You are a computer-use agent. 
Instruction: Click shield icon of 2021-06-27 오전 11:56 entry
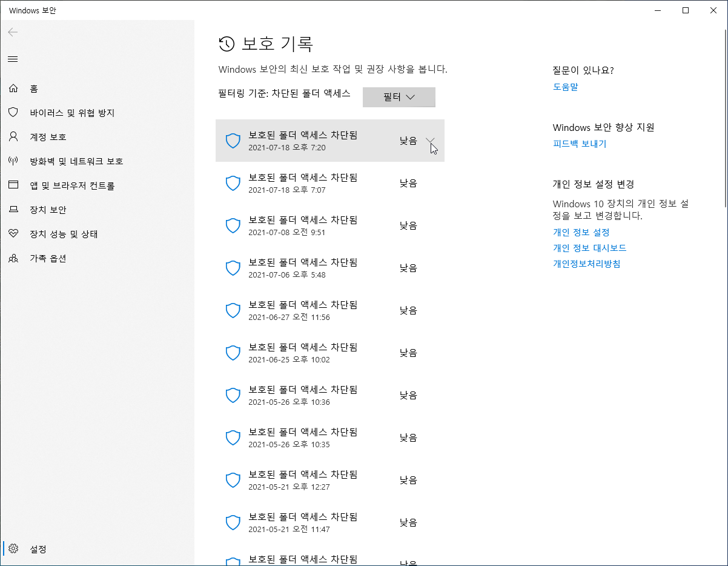[x=233, y=310]
